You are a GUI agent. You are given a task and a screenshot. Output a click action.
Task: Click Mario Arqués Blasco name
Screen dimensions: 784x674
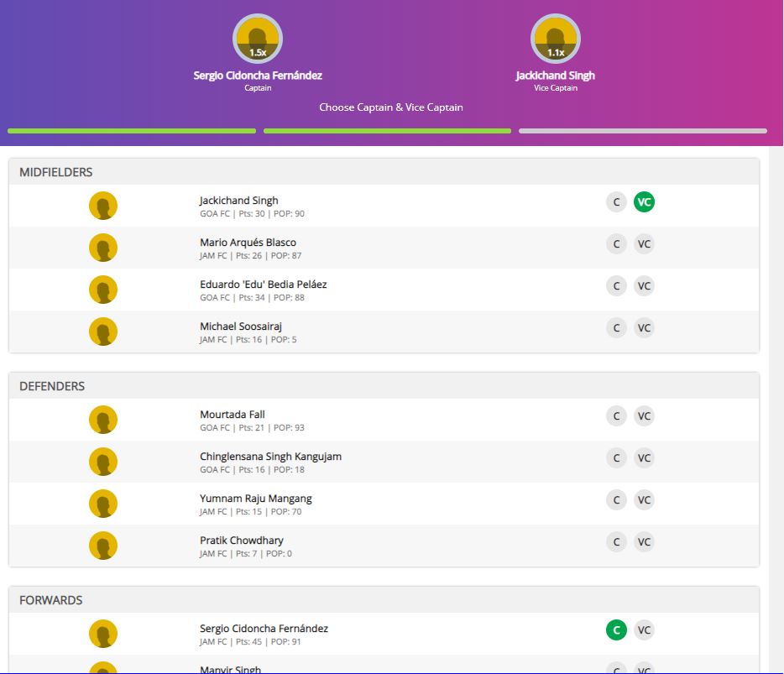click(248, 243)
